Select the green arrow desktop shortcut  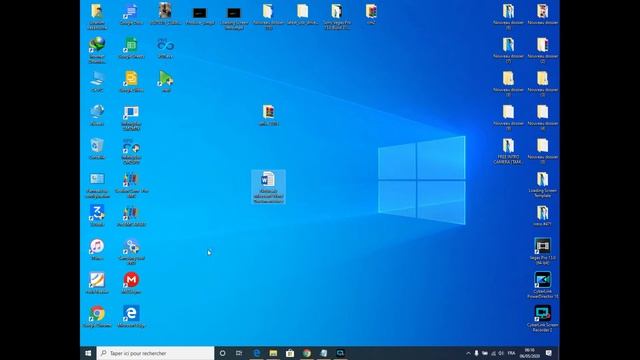pos(165,82)
